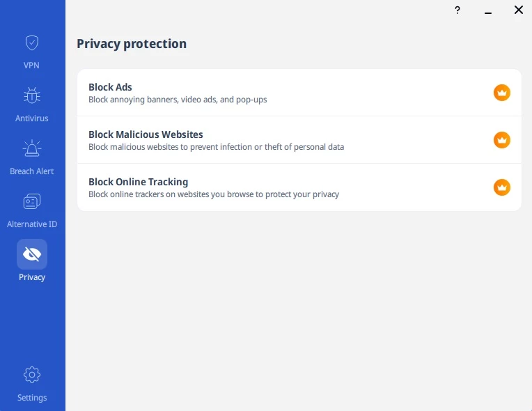Open help via the question mark
The width and height of the screenshot is (532, 411).
coord(457,10)
